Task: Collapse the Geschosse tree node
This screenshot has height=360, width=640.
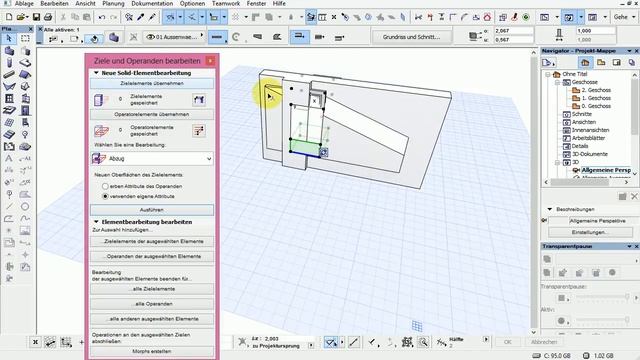Action: (558, 82)
